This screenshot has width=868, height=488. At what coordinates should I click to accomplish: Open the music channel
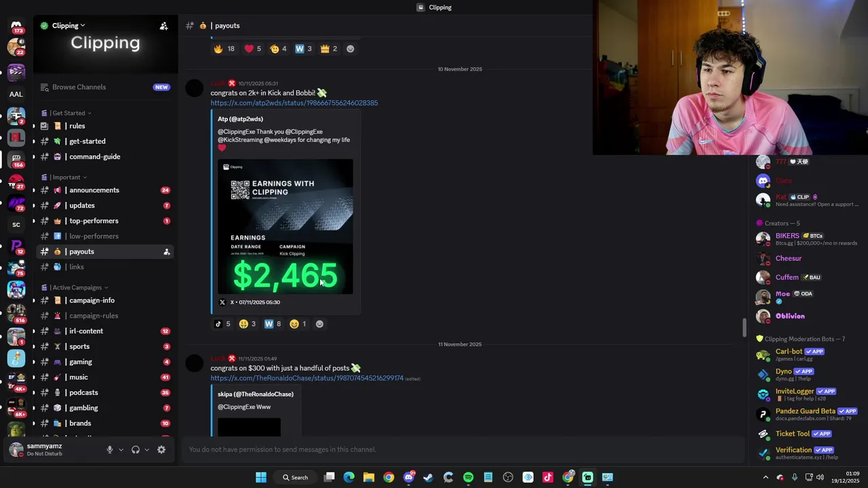(x=105, y=378)
